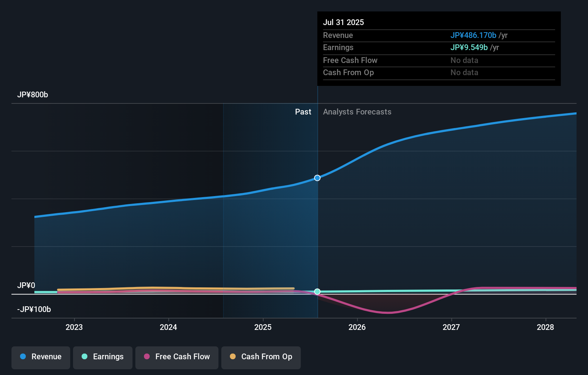The width and height of the screenshot is (588, 375).
Task: Click the Cash From Op legend button
Action: [261, 357]
